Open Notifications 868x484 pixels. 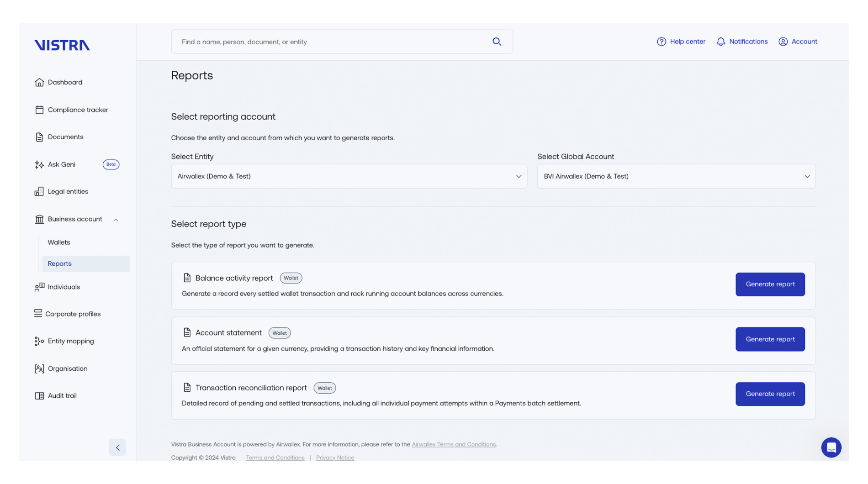(741, 42)
